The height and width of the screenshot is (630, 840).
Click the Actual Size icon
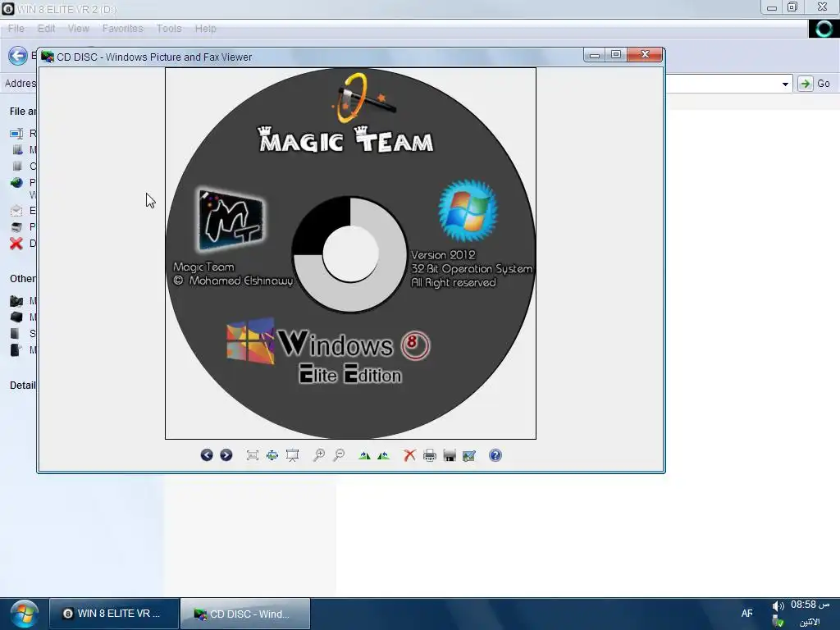click(x=272, y=455)
